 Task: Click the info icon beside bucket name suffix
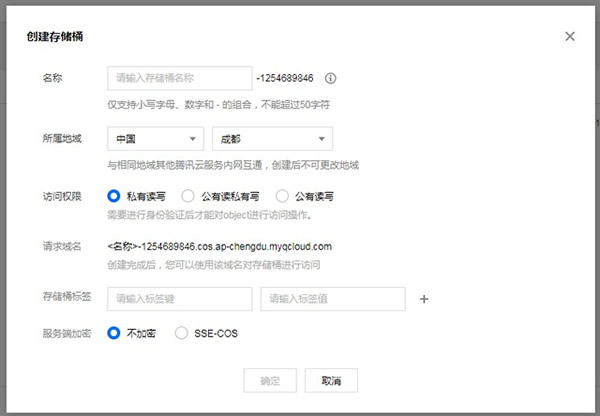(x=331, y=78)
